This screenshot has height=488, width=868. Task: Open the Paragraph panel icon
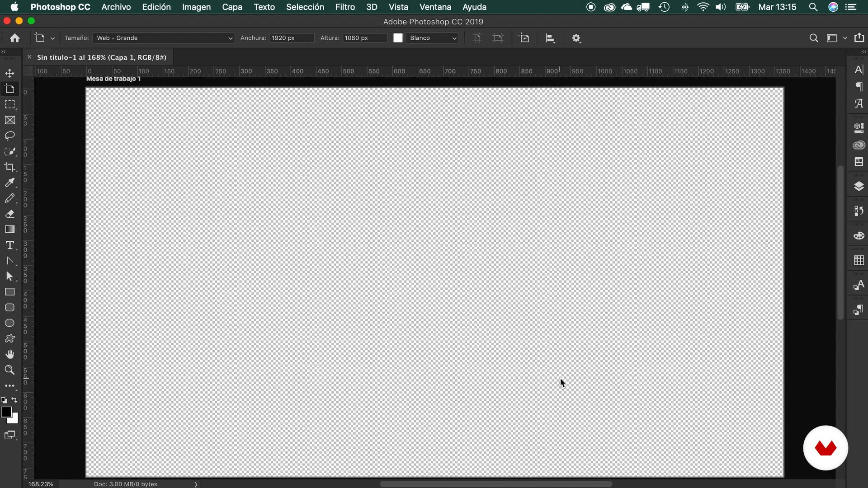click(859, 86)
